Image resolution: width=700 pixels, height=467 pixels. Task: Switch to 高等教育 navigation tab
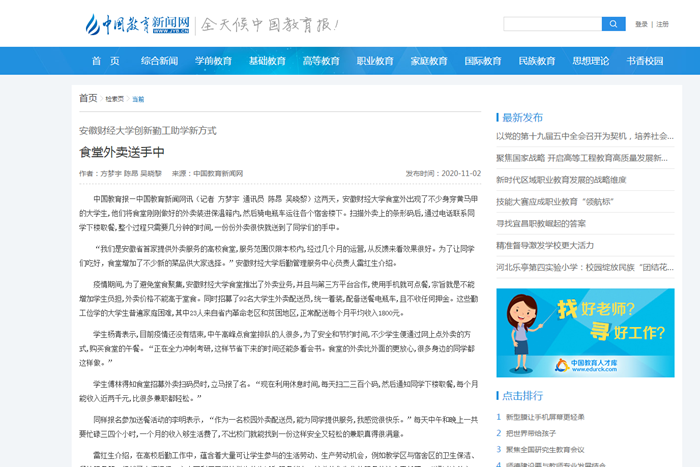coord(321,61)
